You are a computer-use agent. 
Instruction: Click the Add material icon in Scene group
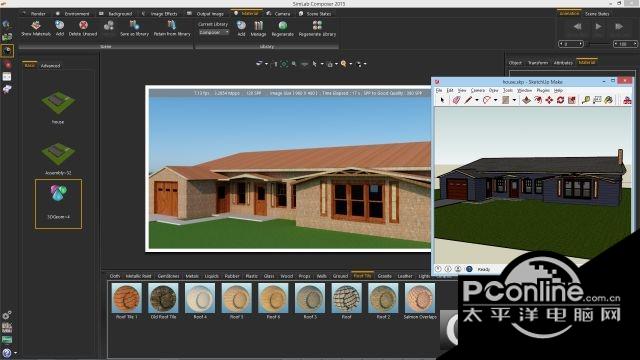60,26
